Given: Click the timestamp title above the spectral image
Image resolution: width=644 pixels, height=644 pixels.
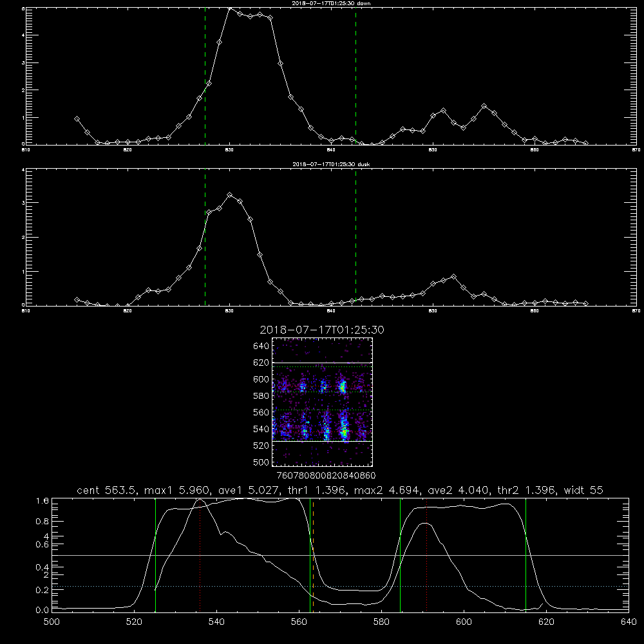Looking at the screenshot, I should pyautogui.click(x=322, y=330).
